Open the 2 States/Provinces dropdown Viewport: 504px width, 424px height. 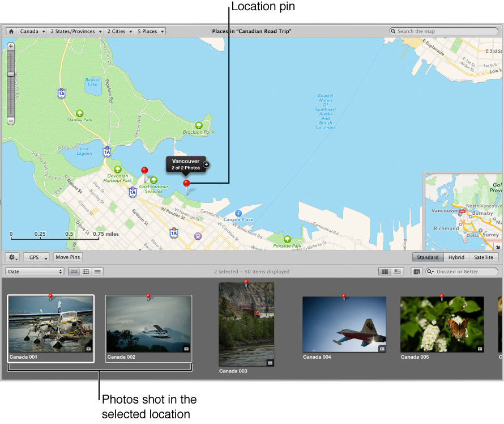tap(75, 31)
